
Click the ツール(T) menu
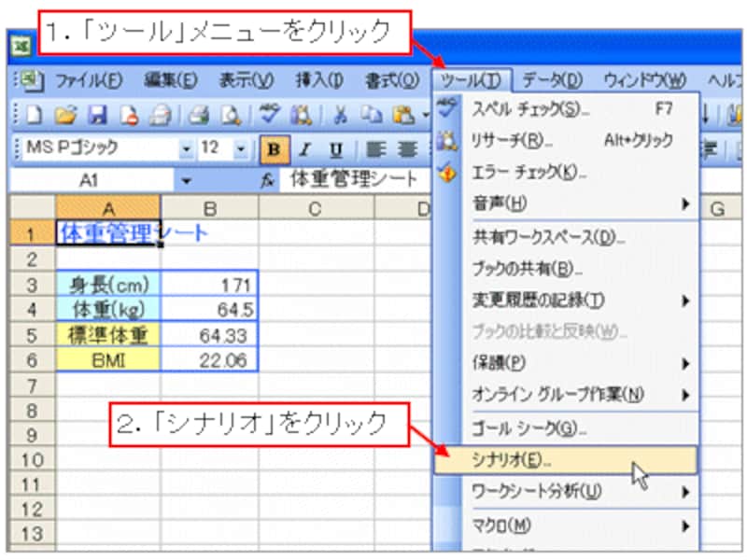(472, 80)
